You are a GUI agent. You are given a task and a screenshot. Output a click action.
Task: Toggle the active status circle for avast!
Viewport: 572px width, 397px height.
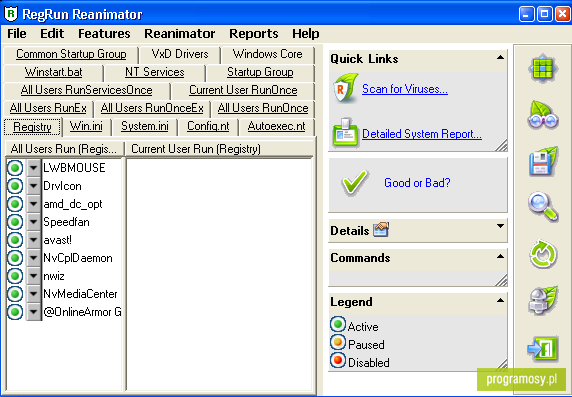pyautogui.click(x=15, y=240)
